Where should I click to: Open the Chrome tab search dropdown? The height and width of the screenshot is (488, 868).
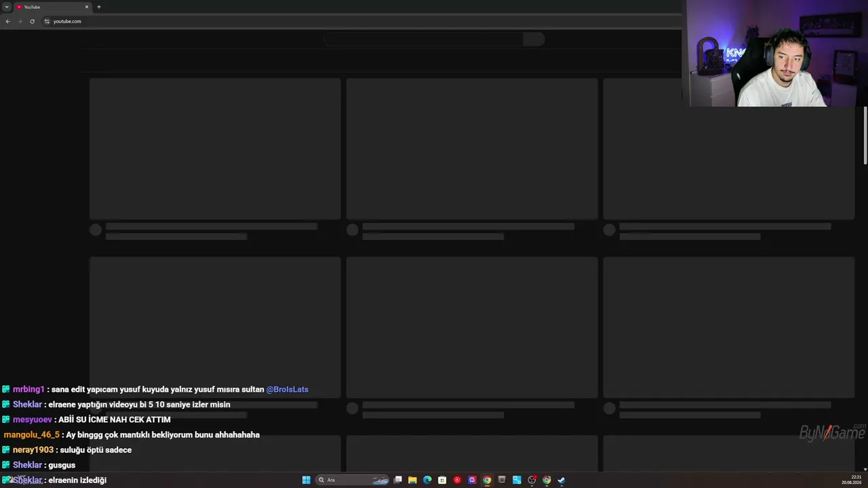[7, 7]
